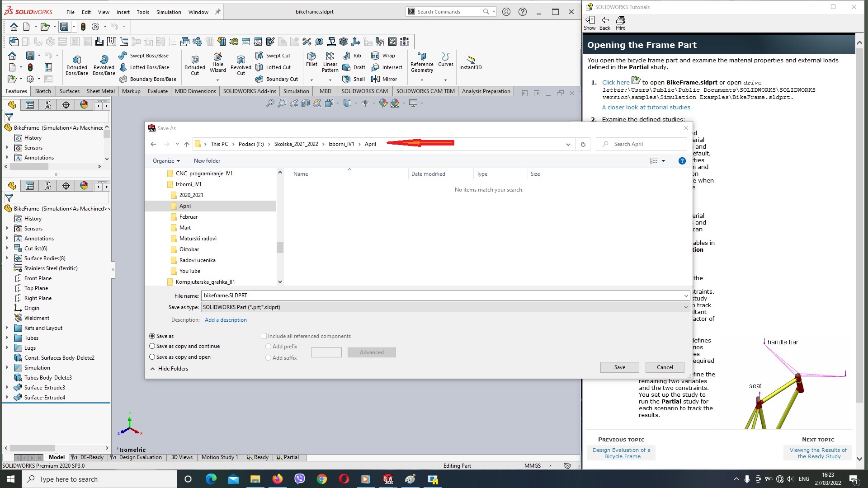
Task: Click the Windows Start button
Action: [11, 479]
